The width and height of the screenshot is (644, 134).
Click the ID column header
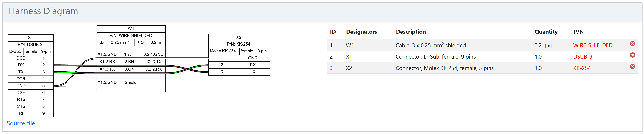click(333, 32)
